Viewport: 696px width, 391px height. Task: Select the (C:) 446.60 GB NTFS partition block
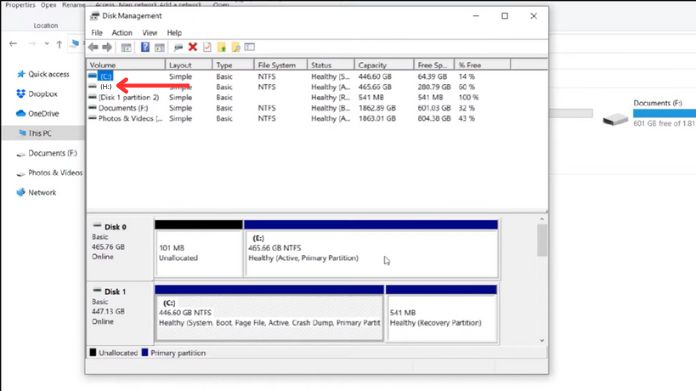click(269, 313)
